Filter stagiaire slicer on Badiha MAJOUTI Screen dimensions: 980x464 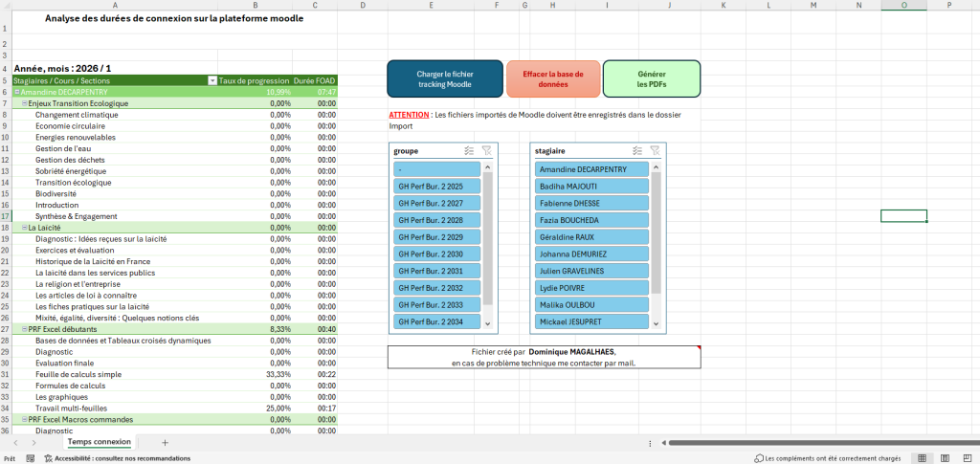[x=591, y=187]
